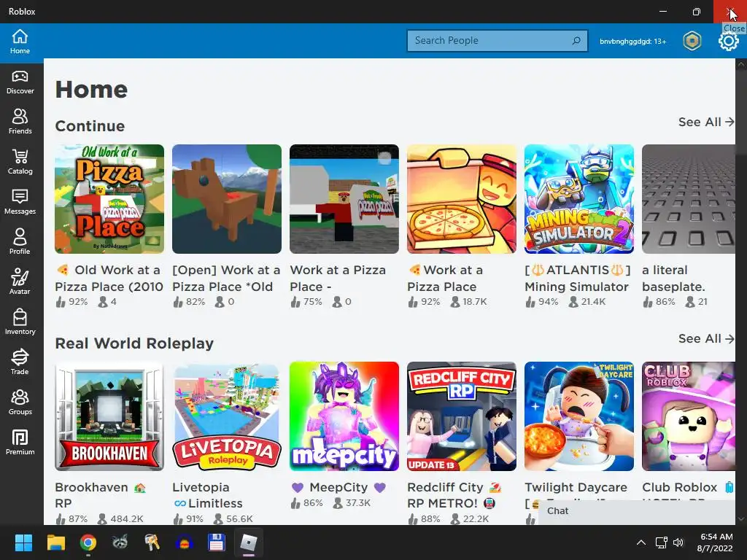The image size is (747, 560).
Task: Open the Twilight Daycare thumbnail
Action: click(579, 416)
